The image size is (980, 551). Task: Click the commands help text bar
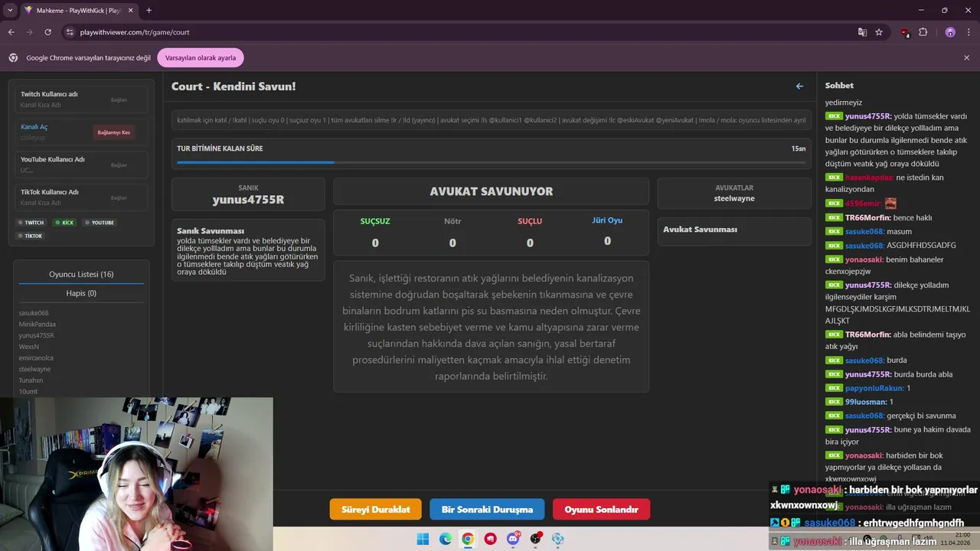click(x=491, y=120)
